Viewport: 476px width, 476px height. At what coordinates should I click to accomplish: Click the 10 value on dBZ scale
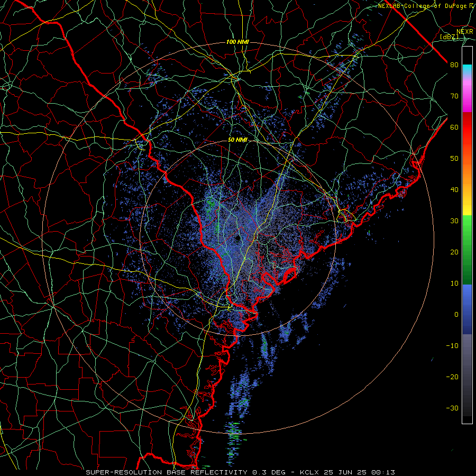pos(454,283)
